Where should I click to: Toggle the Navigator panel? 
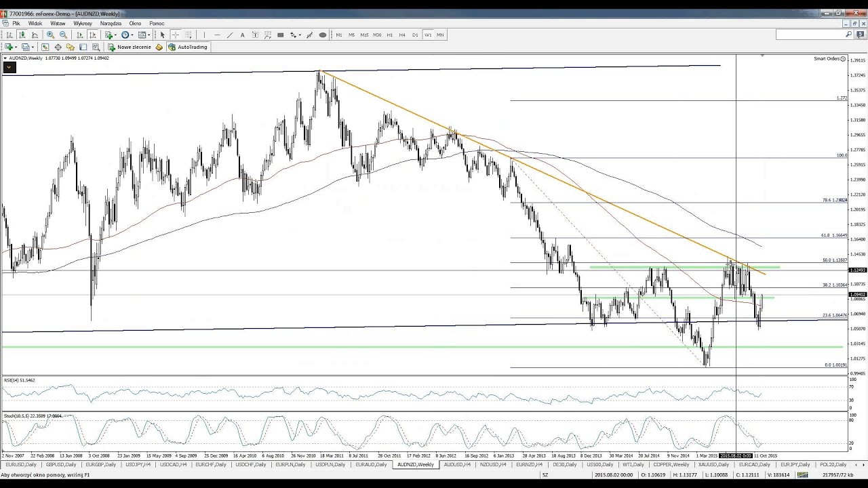[71, 47]
